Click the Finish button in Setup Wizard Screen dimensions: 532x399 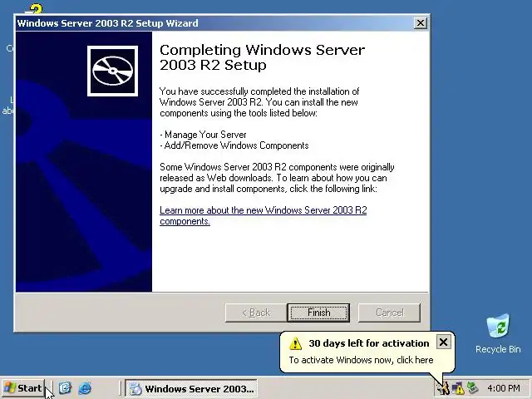318,313
